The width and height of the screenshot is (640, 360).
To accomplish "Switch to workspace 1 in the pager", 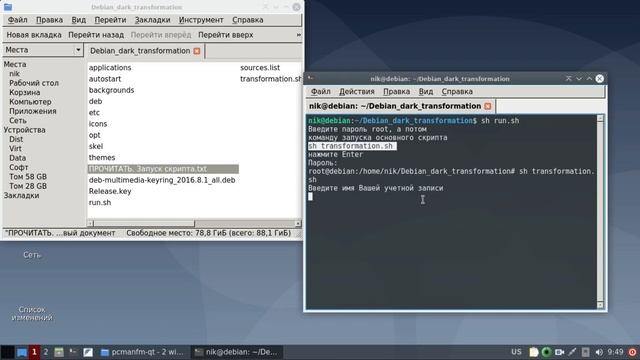I will point(34,352).
